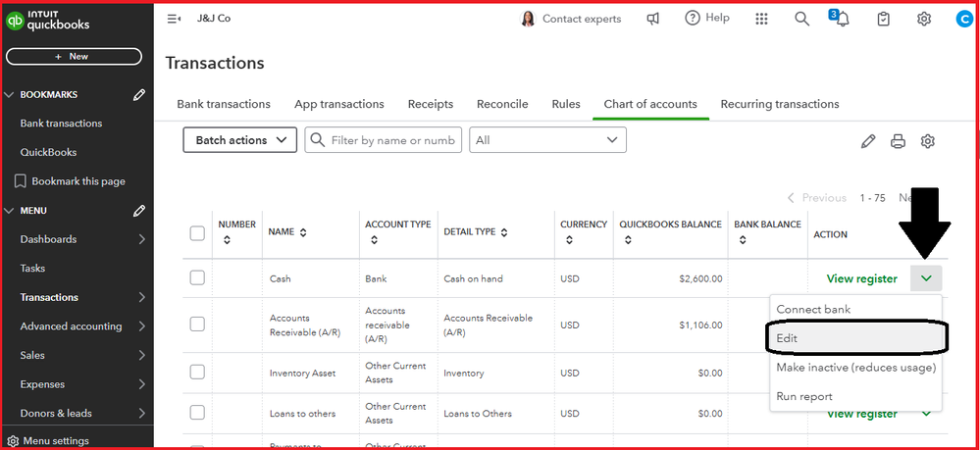The width and height of the screenshot is (980, 450).
Task: Open the notifications bell icon
Action: click(x=841, y=19)
